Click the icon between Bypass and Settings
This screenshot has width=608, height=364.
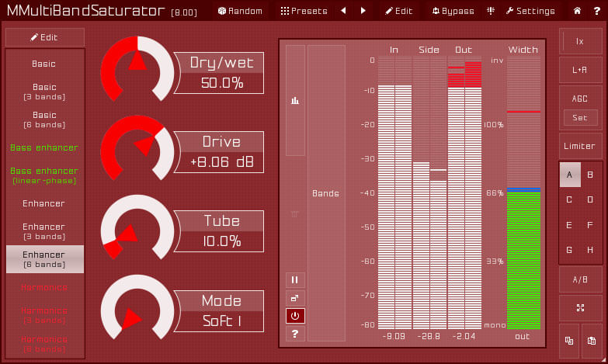pos(491,11)
